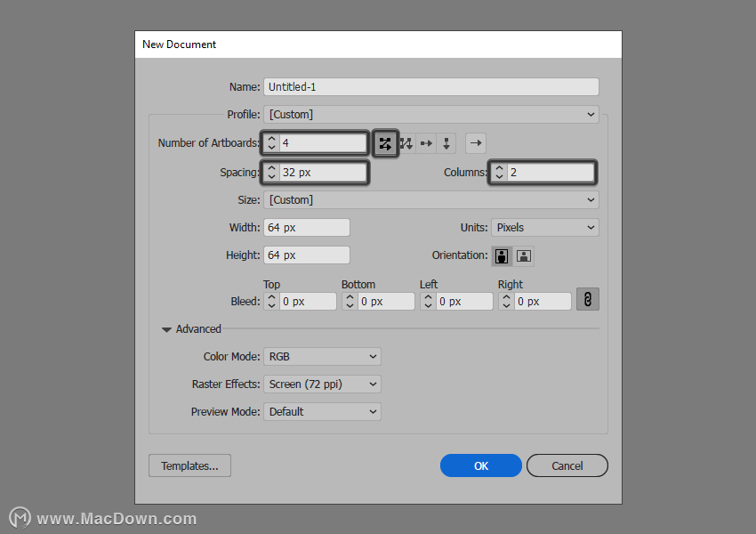The image size is (756, 534).
Task: Open the Units dropdown showing Pixels
Action: pos(545,228)
